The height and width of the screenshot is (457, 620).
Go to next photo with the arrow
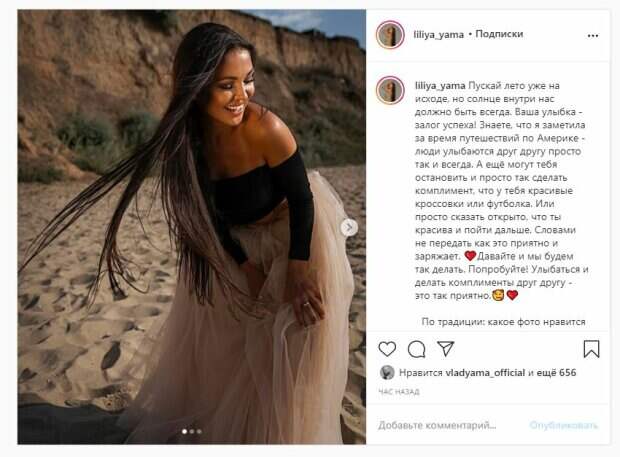[349, 227]
